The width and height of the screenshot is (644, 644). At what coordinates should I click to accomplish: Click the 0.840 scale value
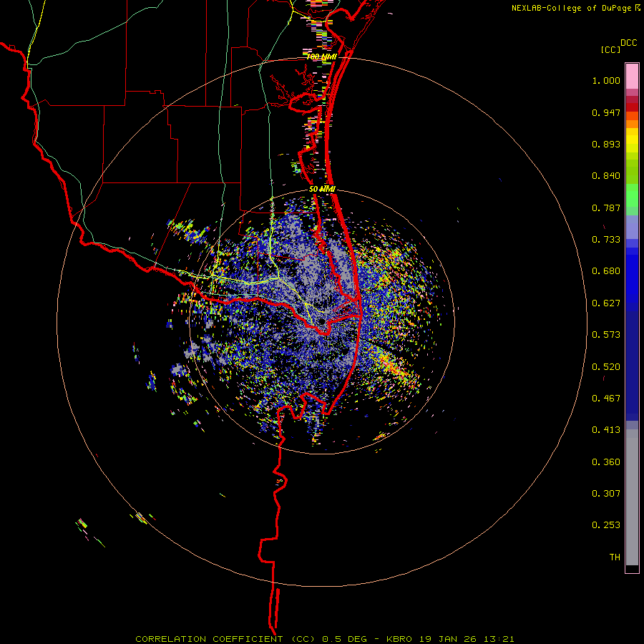(x=606, y=176)
